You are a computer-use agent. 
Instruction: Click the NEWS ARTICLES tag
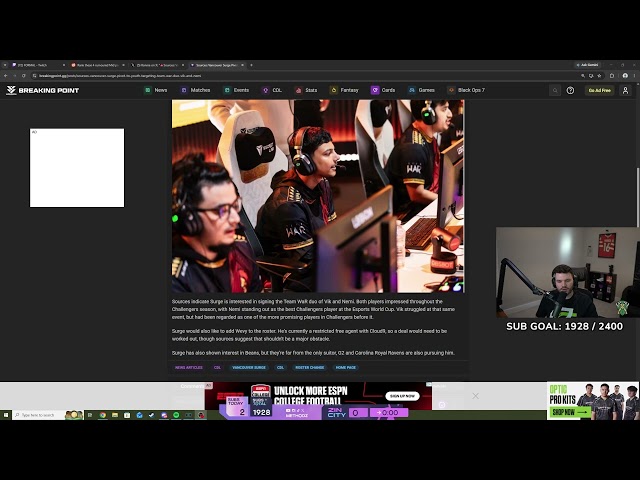click(189, 367)
